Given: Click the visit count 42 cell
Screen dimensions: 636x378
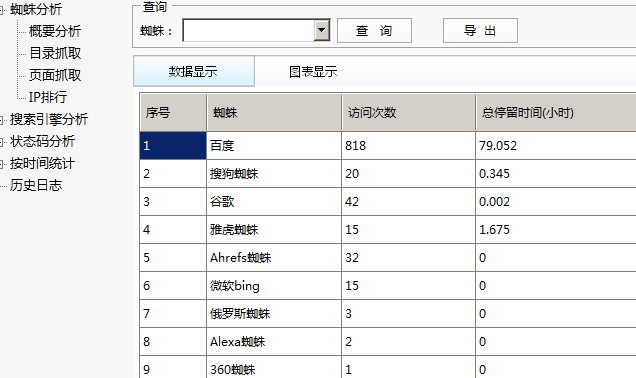Looking at the screenshot, I should pos(408,202).
